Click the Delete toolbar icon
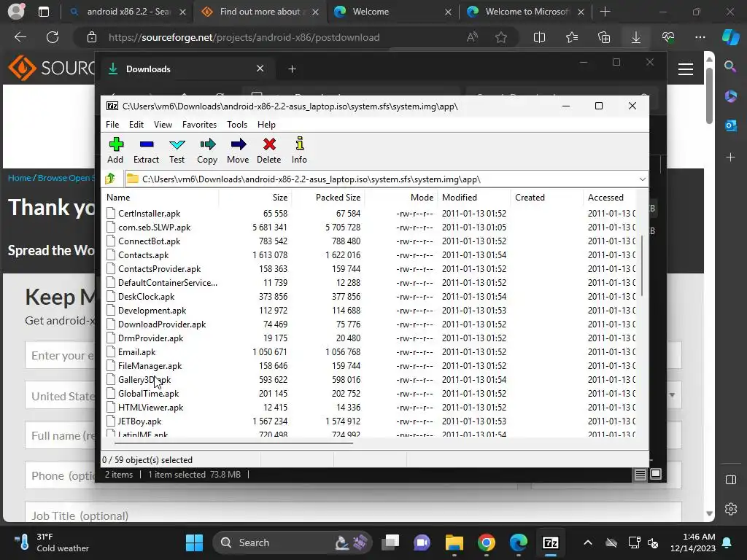The width and height of the screenshot is (747, 560). (x=269, y=150)
